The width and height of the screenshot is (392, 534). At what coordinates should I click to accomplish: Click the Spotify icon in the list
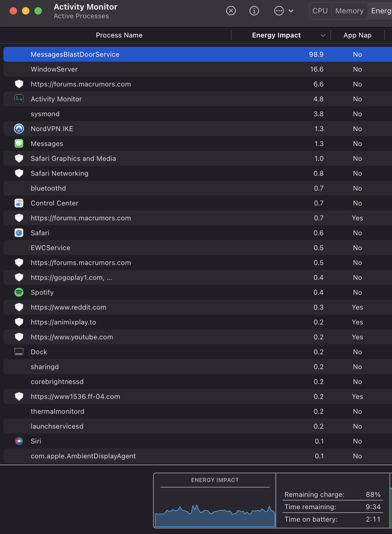pyautogui.click(x=19, y=292)
